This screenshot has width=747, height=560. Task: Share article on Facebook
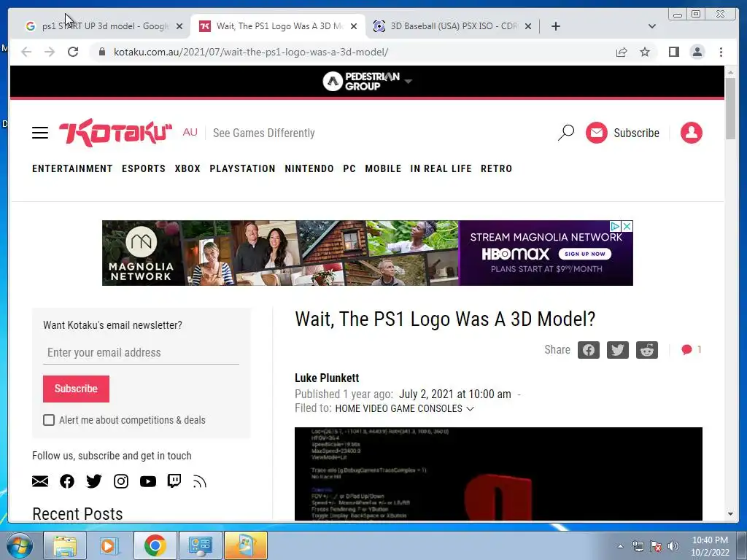[x=589, y=350]
